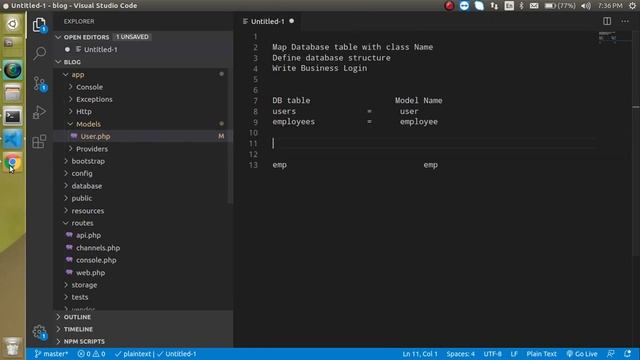The width and height of the screenshot is (640, 360).
Task: Click Ln 11, Col 1 cursor position
Action: (x=420, y=354)
